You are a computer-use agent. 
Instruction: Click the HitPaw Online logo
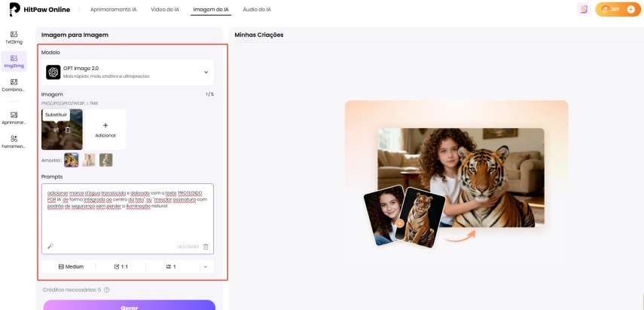click(x=39, y=10)
